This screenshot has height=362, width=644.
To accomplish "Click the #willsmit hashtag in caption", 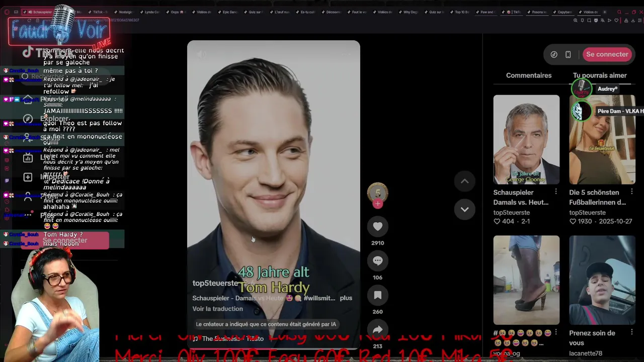I will click(x=319, y=298).
